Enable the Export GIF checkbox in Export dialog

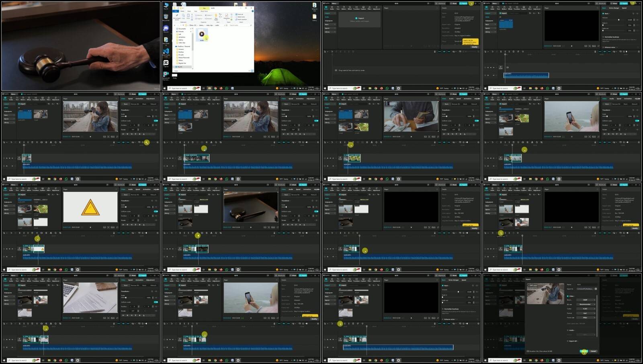click(568, 341)
